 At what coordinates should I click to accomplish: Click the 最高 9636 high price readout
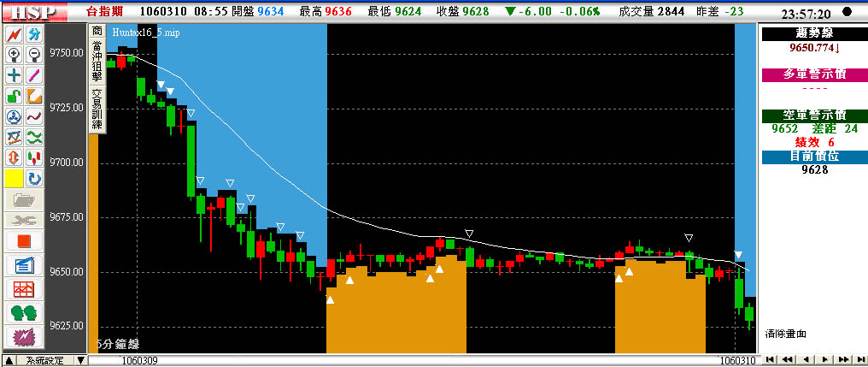click(x=325, y=11)
